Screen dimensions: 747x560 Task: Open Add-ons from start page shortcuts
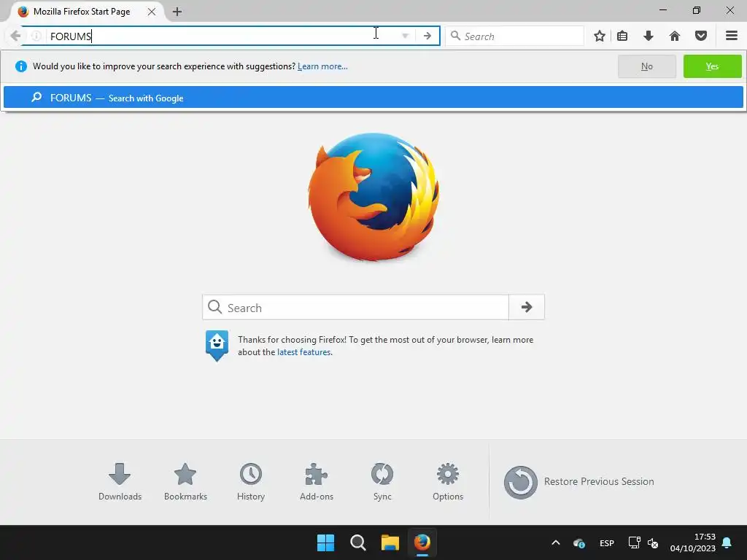pos(317,481)
